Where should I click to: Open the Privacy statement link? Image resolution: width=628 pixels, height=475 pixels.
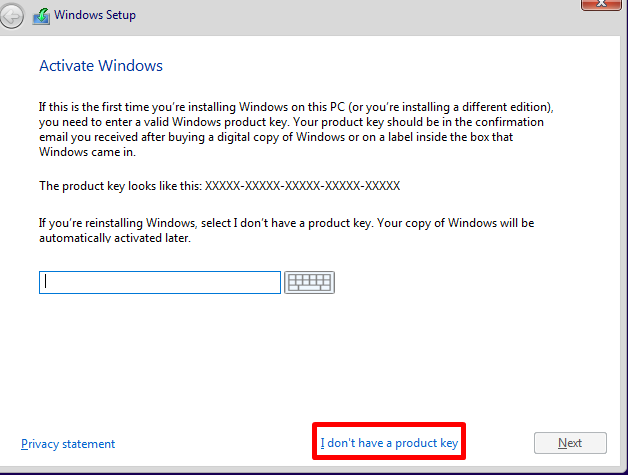click(x=68, y=444)
